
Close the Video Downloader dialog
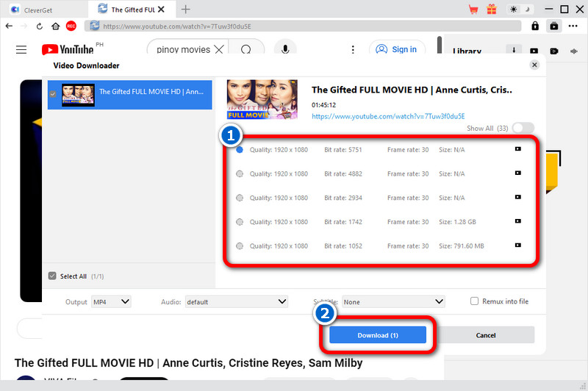tap(534, 65)
